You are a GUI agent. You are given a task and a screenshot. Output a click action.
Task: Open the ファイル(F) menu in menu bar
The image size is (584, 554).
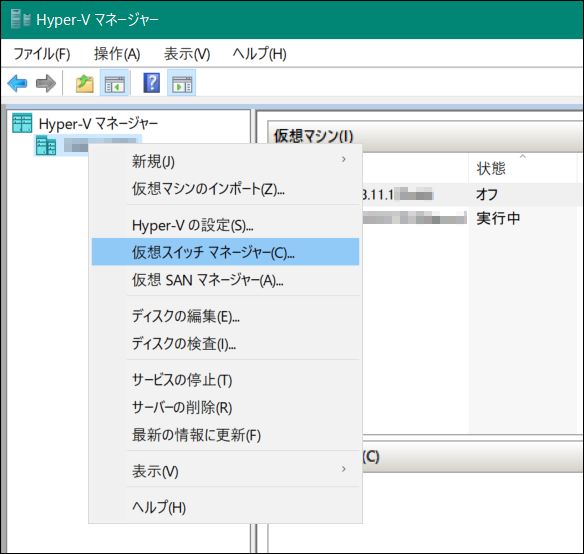(x=41, y=54)
